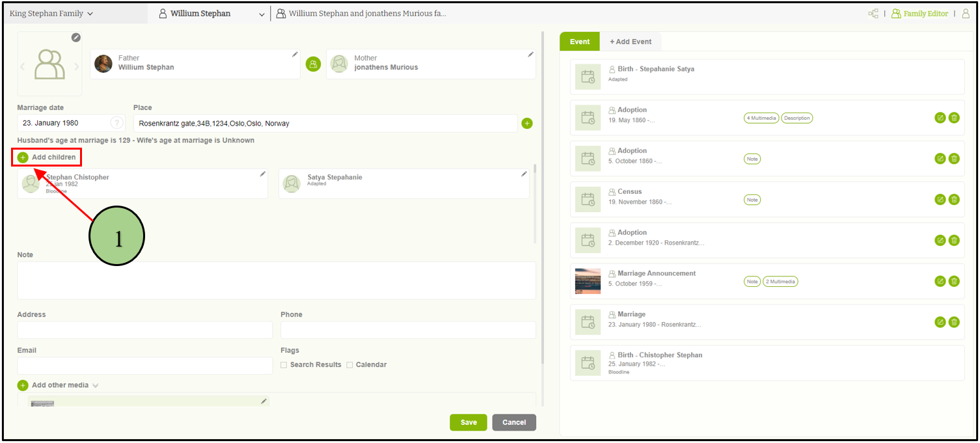Click the green add place plus icon

click(527, 124)
